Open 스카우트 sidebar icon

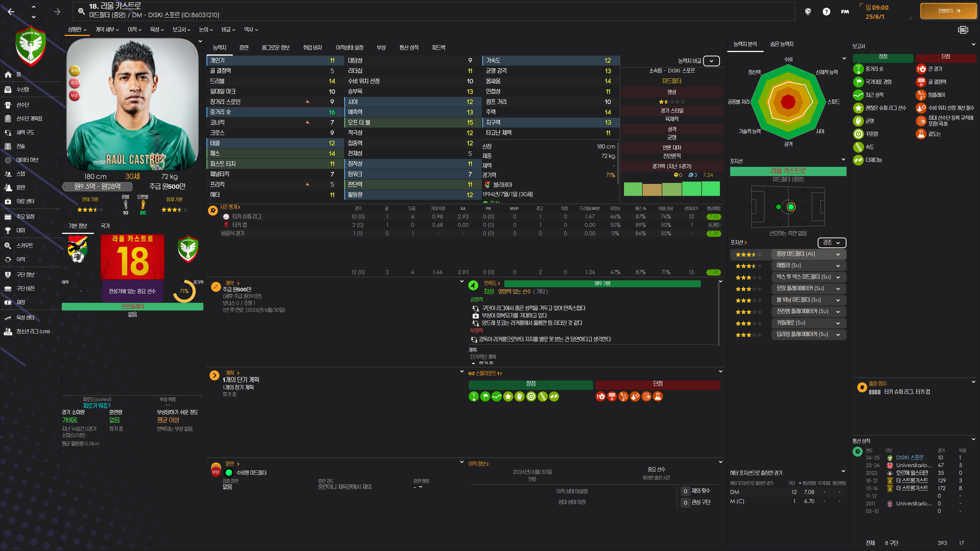click(x=8, y=246)
